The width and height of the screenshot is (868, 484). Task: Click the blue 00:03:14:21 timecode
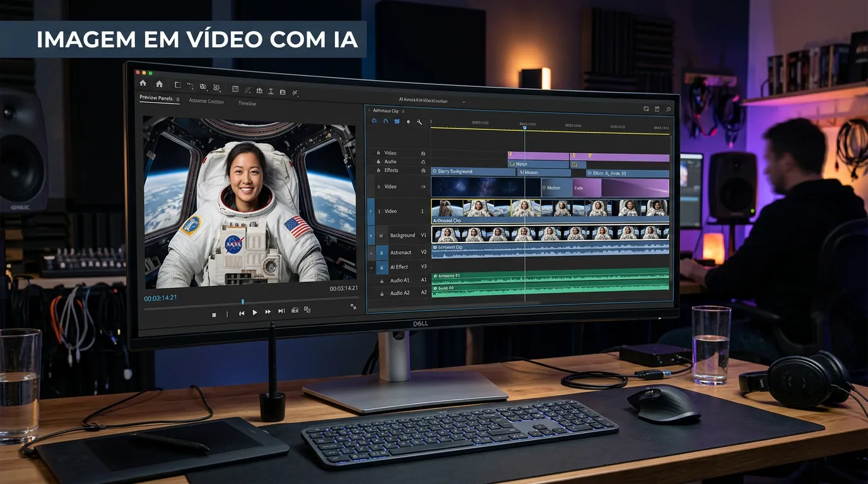(160, 298)
